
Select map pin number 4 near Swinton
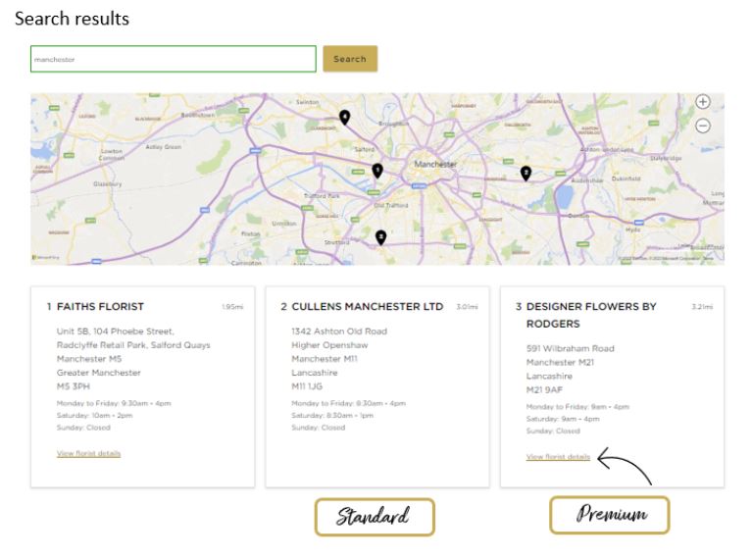pos(344,117)
